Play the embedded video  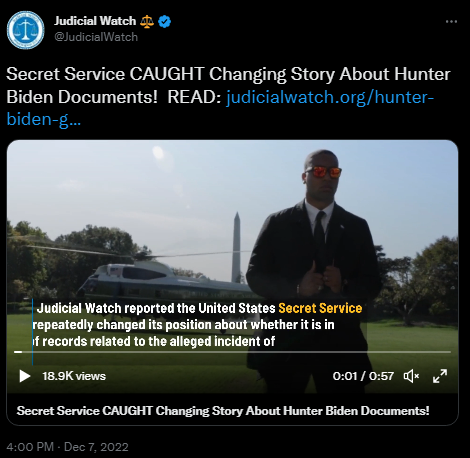click(25, 376)
